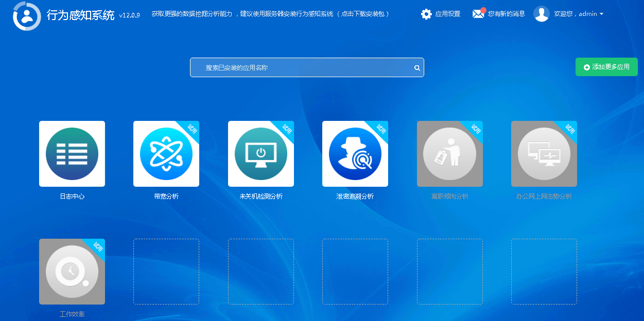The image size is (644, 321).
Task: Open 应用设置 from the top bar
Action: click(447, 14)
